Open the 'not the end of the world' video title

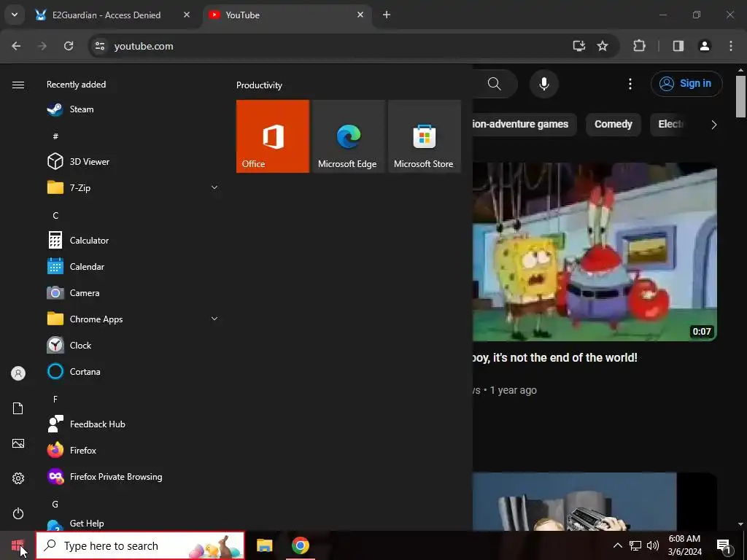[555, 357]
